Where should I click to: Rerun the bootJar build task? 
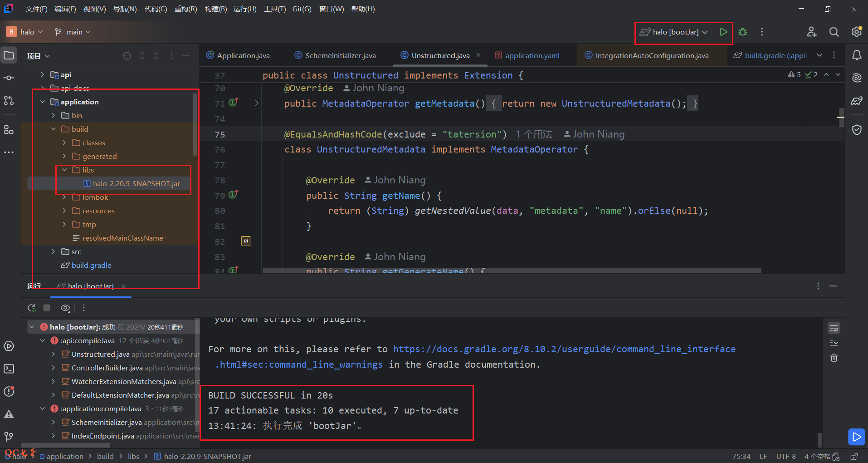(32, 308)
